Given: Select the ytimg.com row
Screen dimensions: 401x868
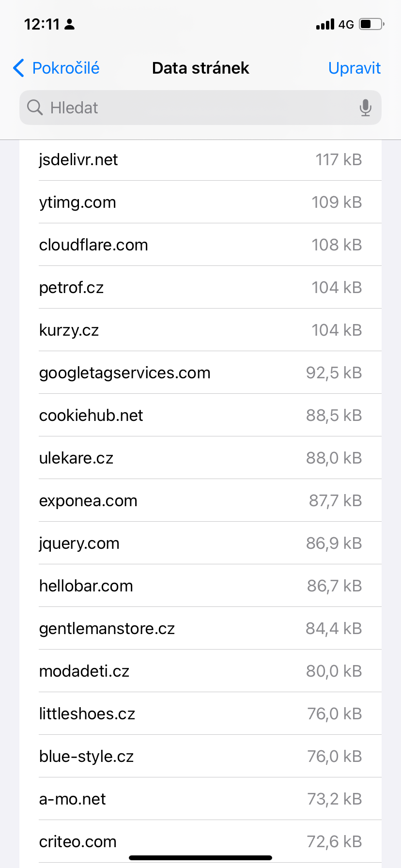Looking at the screenshot, I should click(200, 202).
